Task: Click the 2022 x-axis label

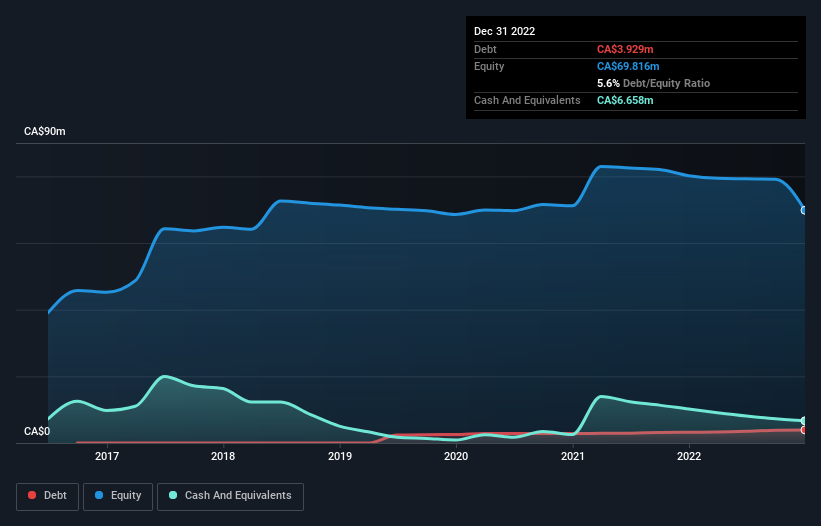Action: [x=689, y=456]
